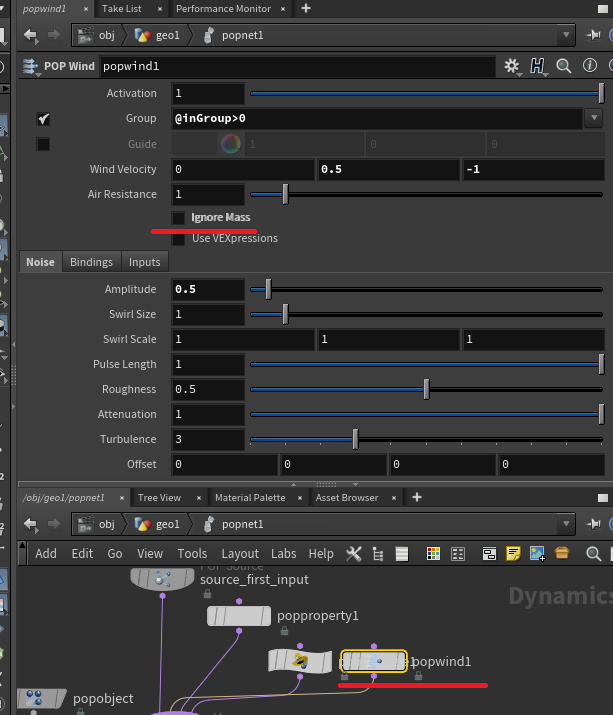Open the Layout menu
This screenshot has width=613, height=715.
(x=240, y=554)
